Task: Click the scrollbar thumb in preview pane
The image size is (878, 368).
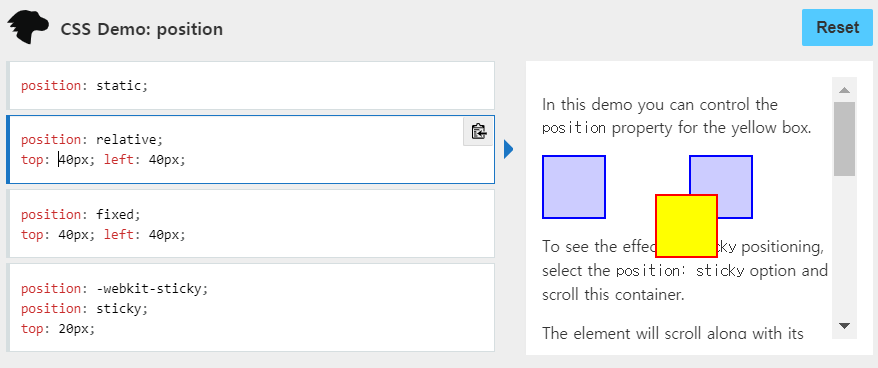Action: 844,139
